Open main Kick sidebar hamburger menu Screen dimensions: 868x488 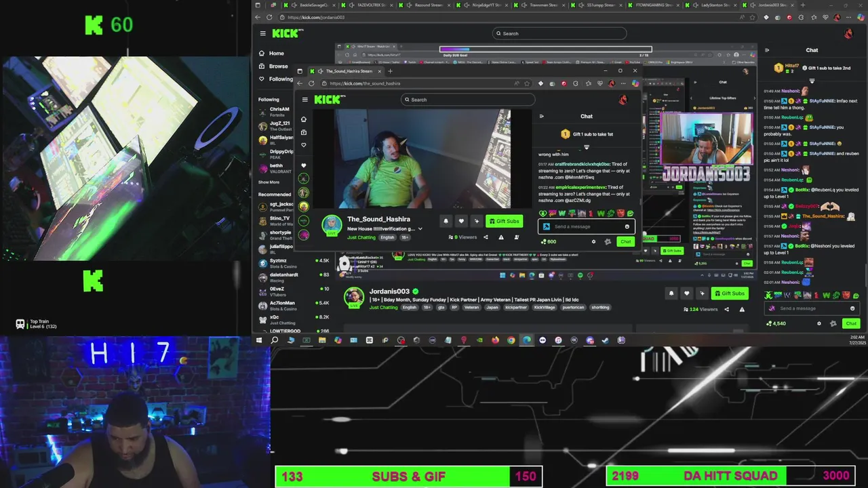(262, 33)
